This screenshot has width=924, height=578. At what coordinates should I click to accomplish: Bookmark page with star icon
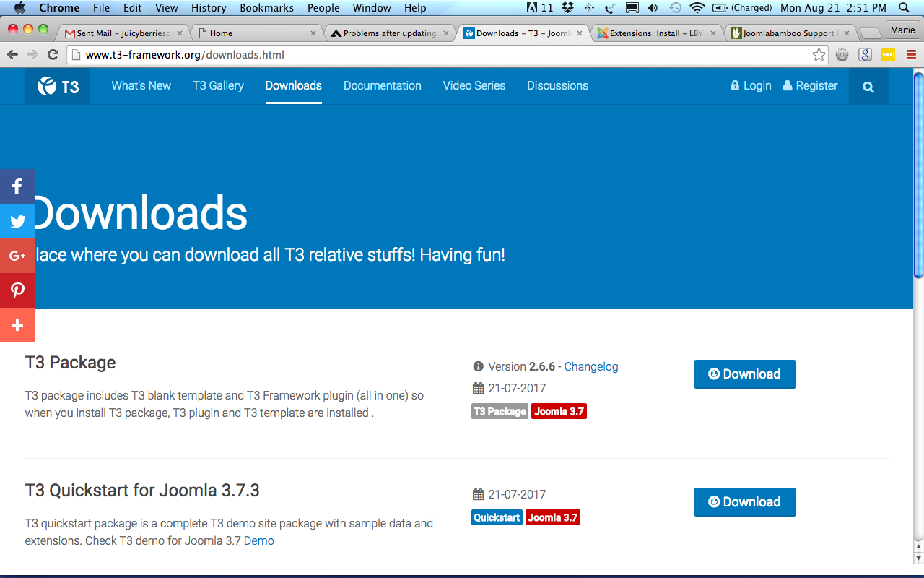pyautogui.click(x=819, y=55)
